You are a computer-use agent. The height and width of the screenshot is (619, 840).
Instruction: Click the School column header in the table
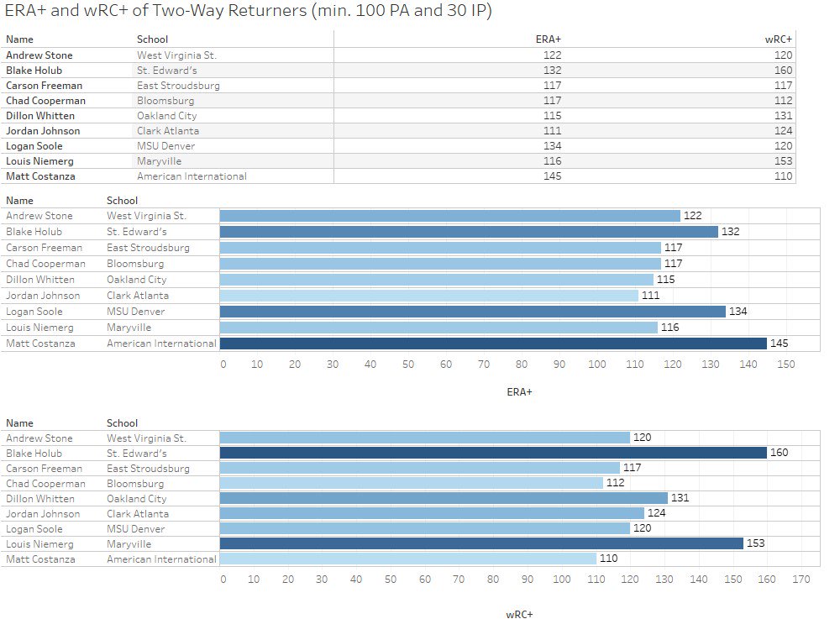(153, 39)
